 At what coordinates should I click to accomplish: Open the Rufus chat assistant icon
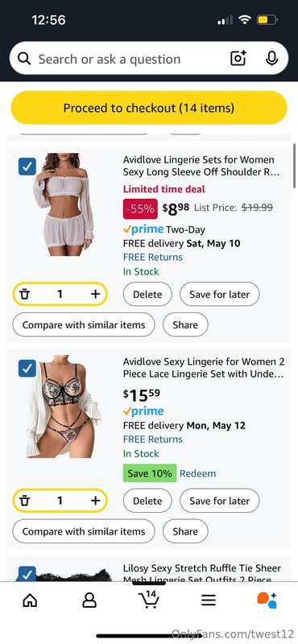[267, 600]
